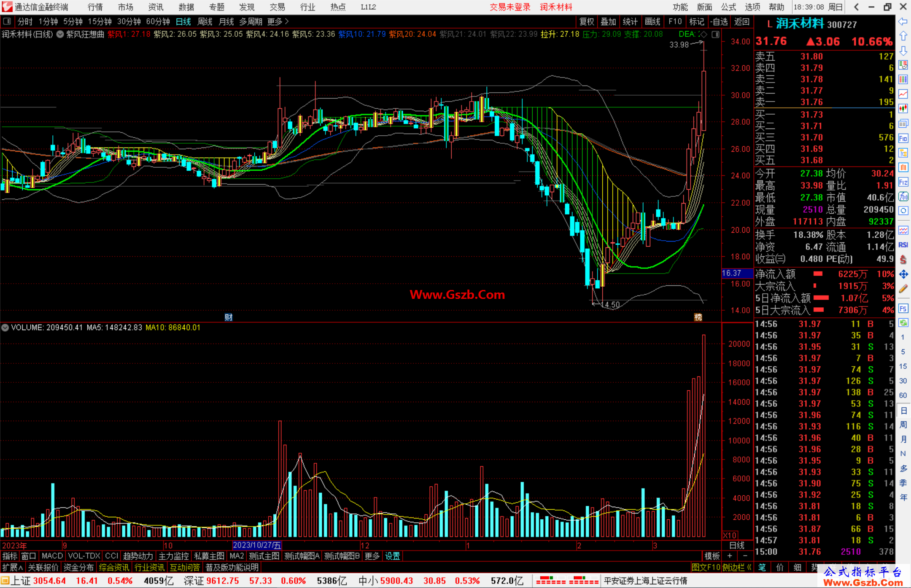Toggle the layout icon at the chart top-right

715,34
